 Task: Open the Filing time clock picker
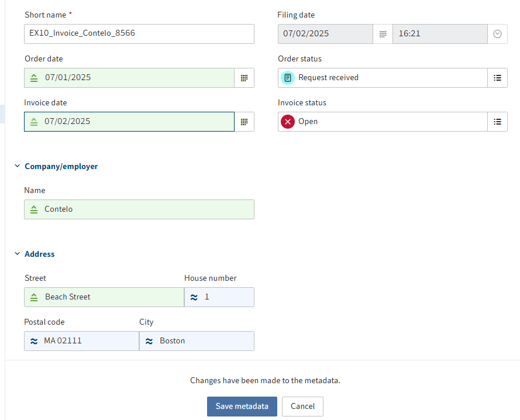point(497,34)
